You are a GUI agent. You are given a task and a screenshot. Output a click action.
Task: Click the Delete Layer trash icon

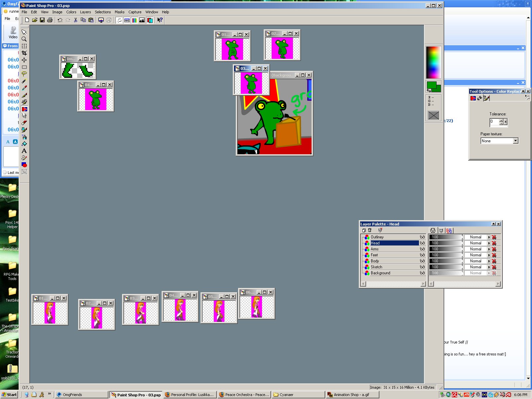tap(369, 230)
